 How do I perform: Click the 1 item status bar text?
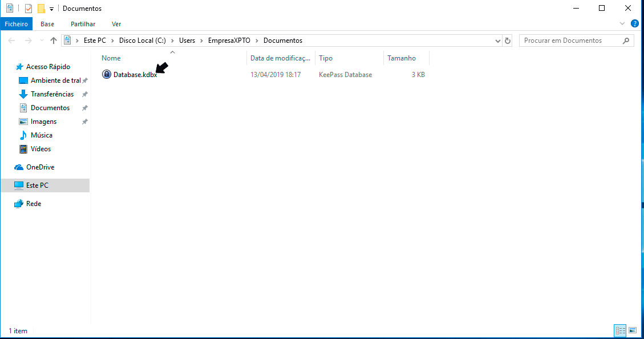click(x=18, y=331)
